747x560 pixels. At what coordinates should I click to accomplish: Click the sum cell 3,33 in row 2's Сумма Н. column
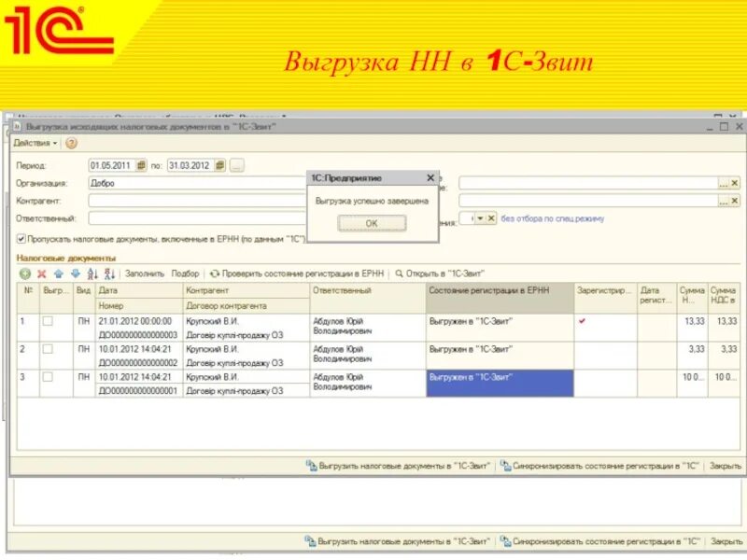point(692,356)
